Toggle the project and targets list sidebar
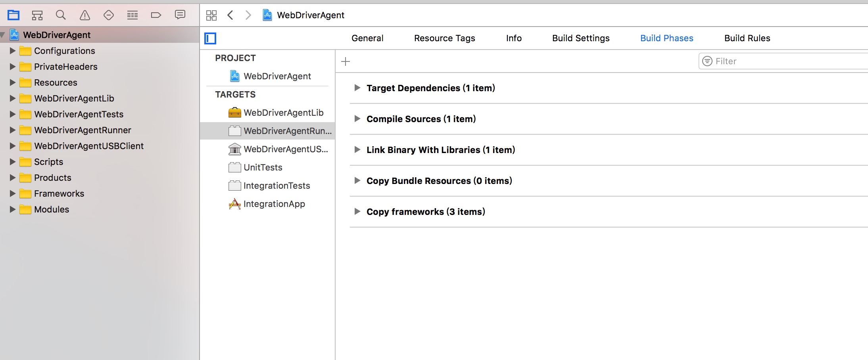868x360 pixels. coord(210,38)
